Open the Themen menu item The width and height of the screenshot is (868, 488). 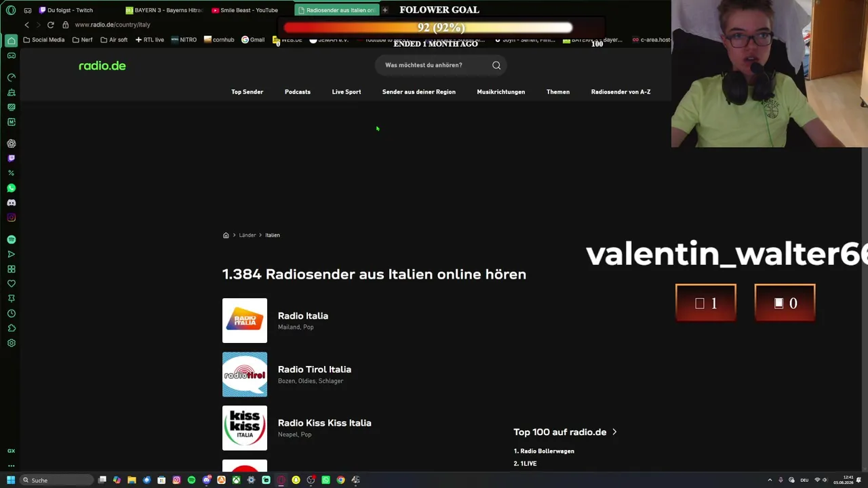[x=558, y=92]
